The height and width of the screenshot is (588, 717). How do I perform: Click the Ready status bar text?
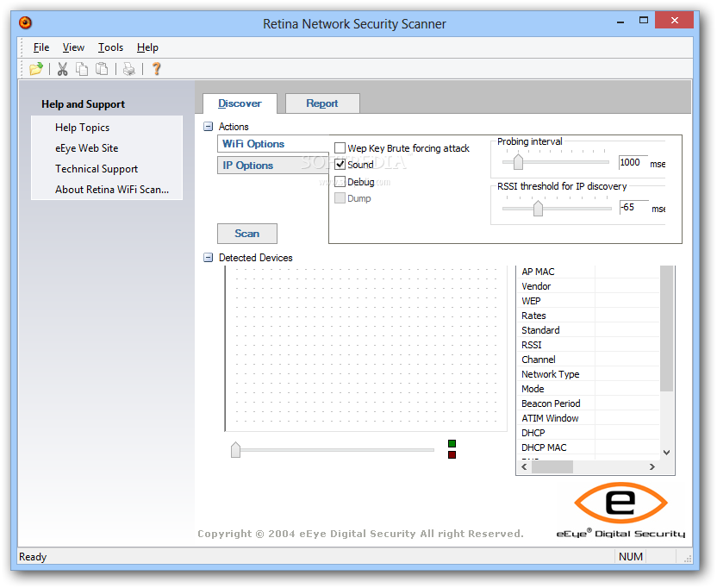[33, 557]
